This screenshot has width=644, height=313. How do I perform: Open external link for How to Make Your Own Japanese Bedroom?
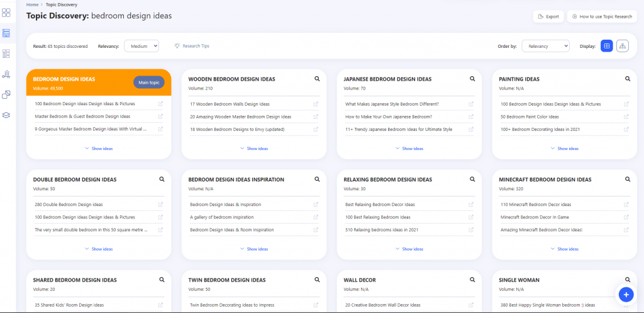click(x=471, y=117)
